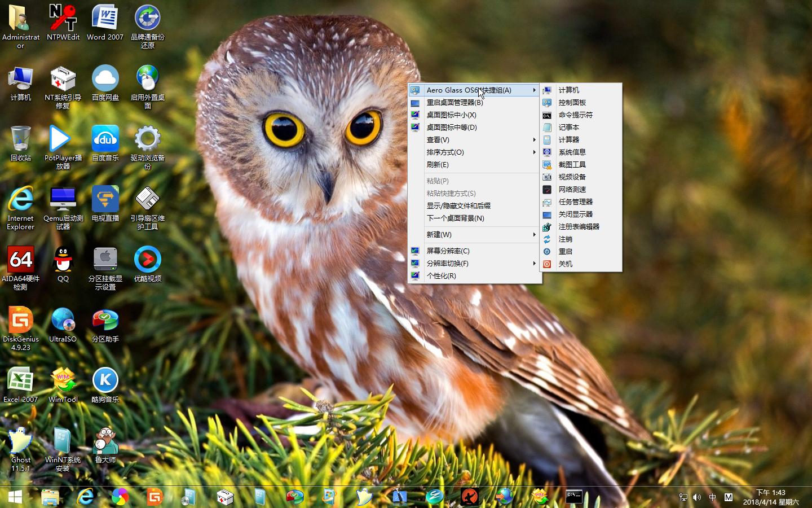The width and height of the screenshot is (812, 508).
Task: Open DiskGenius 4.9.23 desktop icon
Action: [21, 329]
